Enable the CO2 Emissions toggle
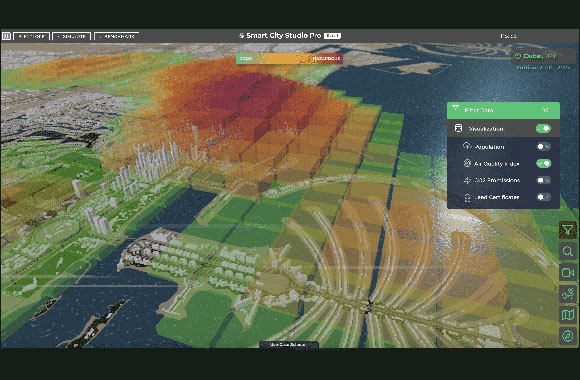 tap(543, 180)
